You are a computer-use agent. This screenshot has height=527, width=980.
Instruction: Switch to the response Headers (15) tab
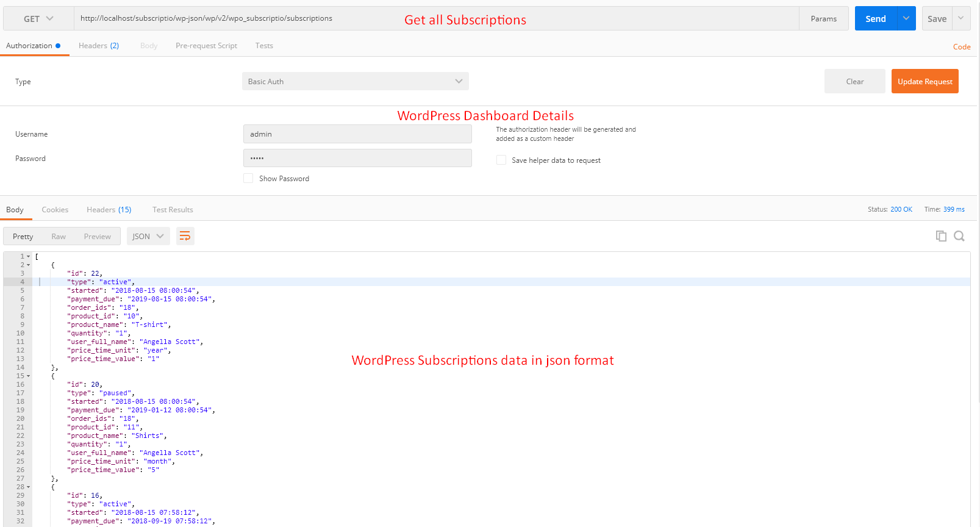click(109, 210)
